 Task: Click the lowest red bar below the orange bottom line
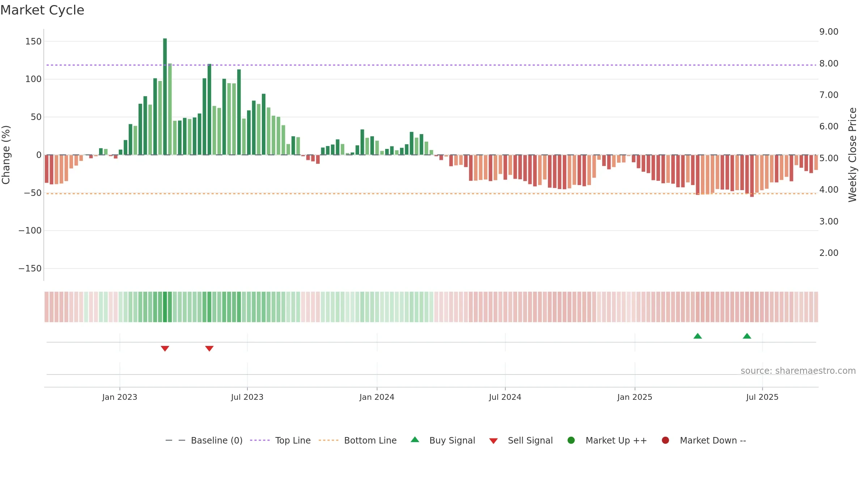click(752, 176)
